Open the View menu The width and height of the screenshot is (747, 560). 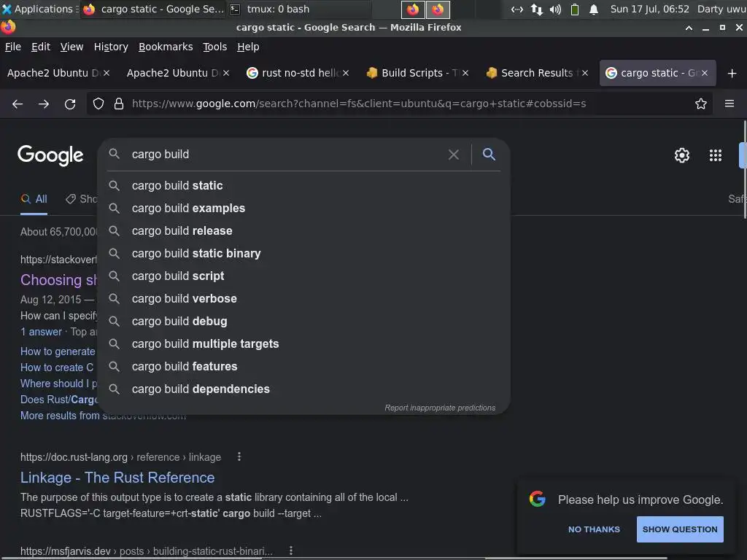pos(71,47)
